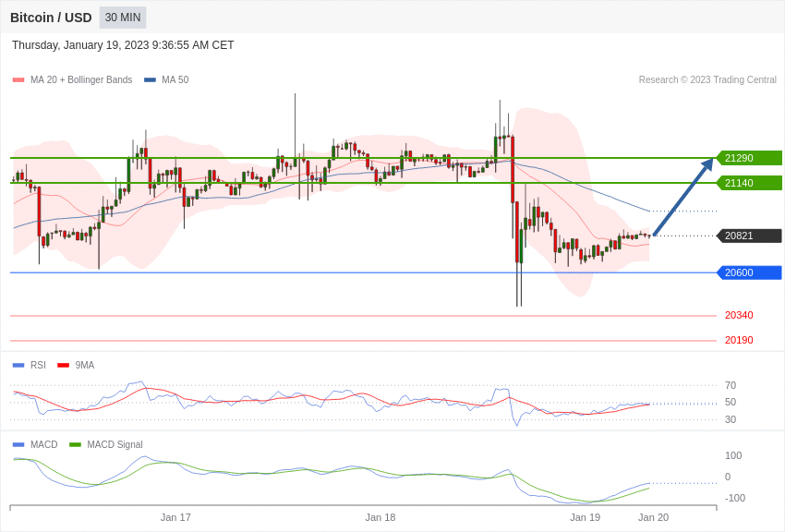This screenshot has width=785, height=532.
Task: Click the 30 MIN timeframe badge
Action: pos(123,18)
